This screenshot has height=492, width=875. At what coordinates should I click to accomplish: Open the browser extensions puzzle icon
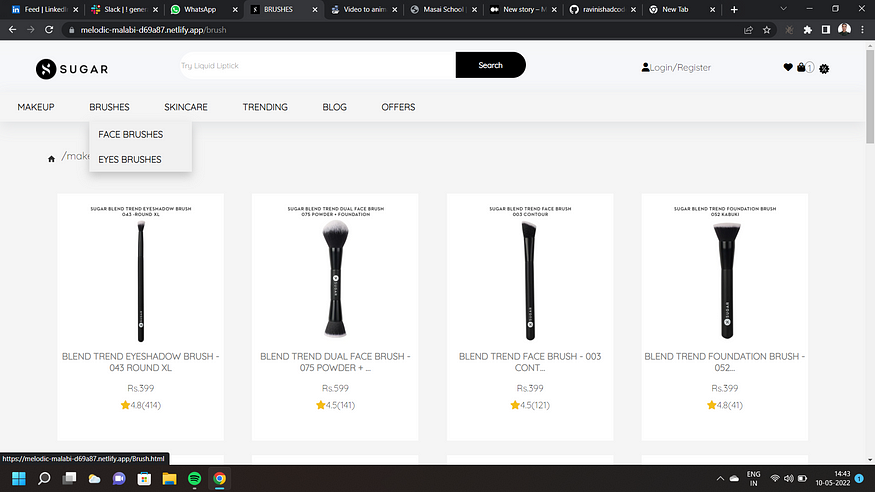[807, 30]
